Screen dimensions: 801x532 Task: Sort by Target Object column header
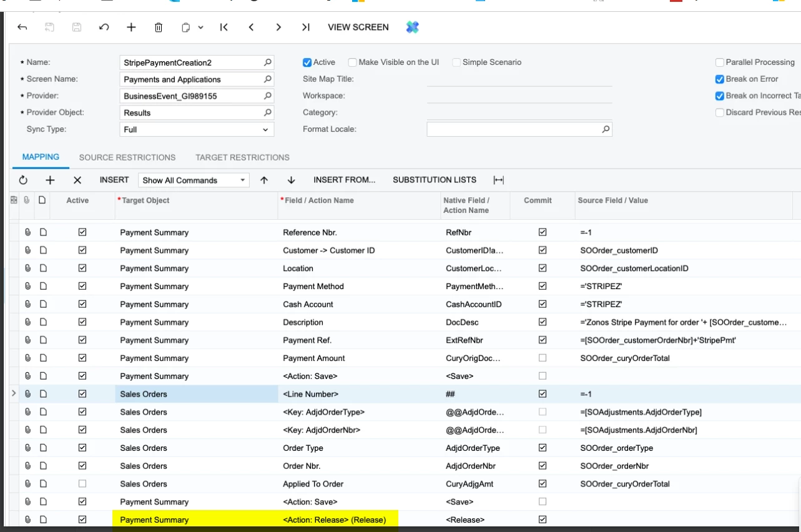[197, 205]
